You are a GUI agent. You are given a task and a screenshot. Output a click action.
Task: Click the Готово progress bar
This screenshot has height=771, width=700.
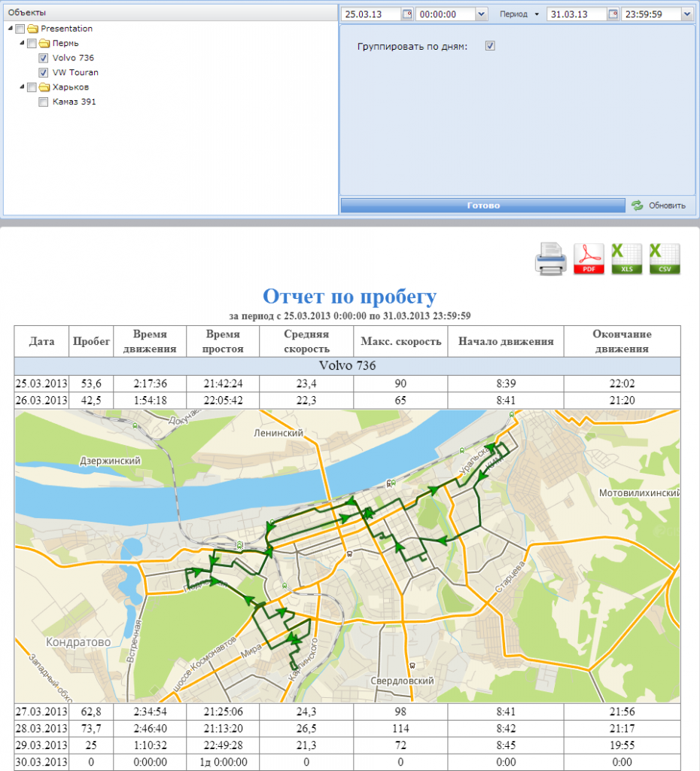[482, 204]
